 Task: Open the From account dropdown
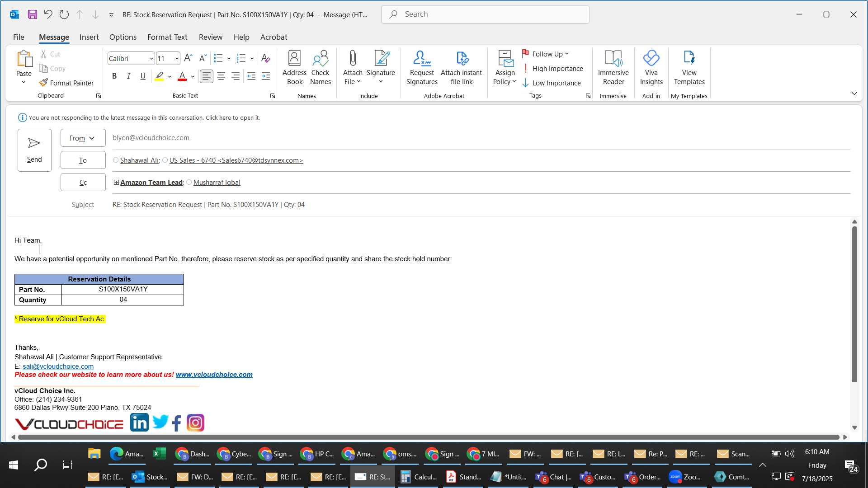pos(83,138)
